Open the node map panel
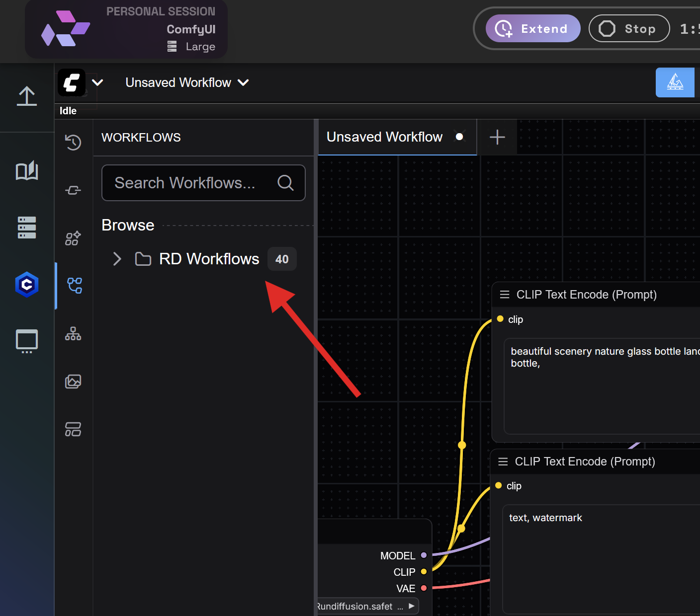Image resolution: width=700 pixels, height=616 pixels. (73, 334)
